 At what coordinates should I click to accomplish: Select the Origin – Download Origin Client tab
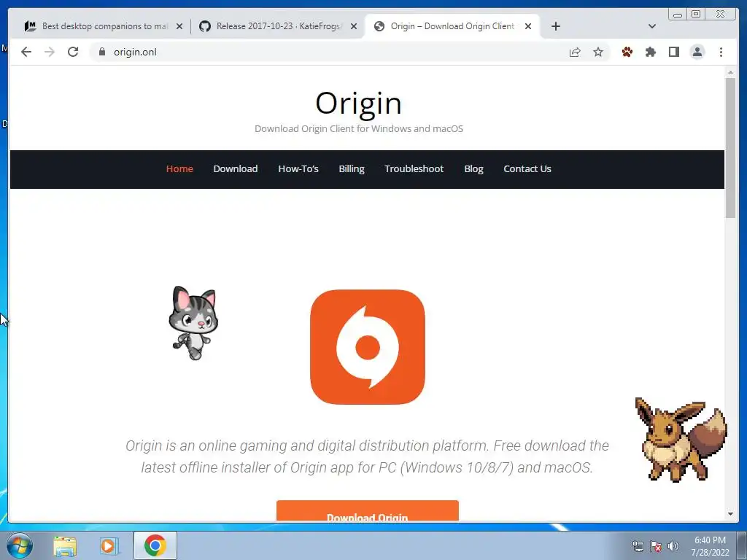click(452, 26)
